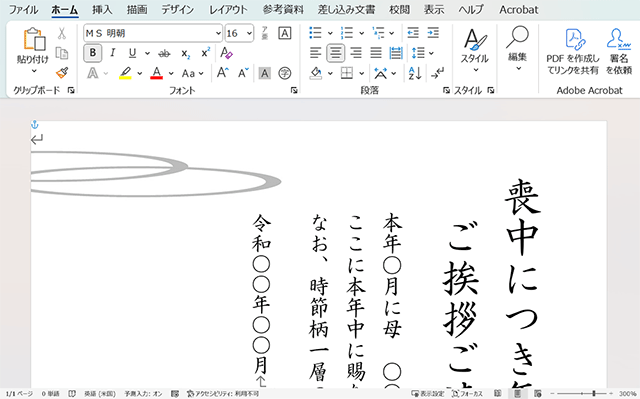Click the spelling check book icon in status bar

72,394
